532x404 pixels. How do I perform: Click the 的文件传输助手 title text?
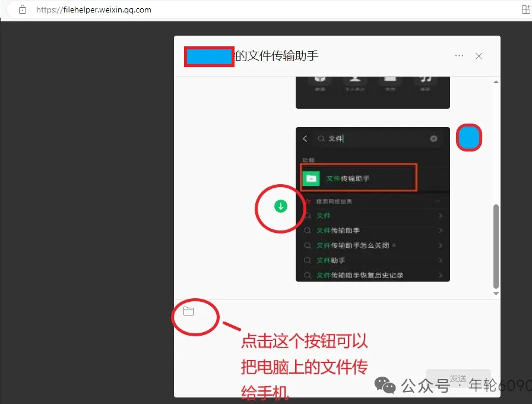point(277,56)
